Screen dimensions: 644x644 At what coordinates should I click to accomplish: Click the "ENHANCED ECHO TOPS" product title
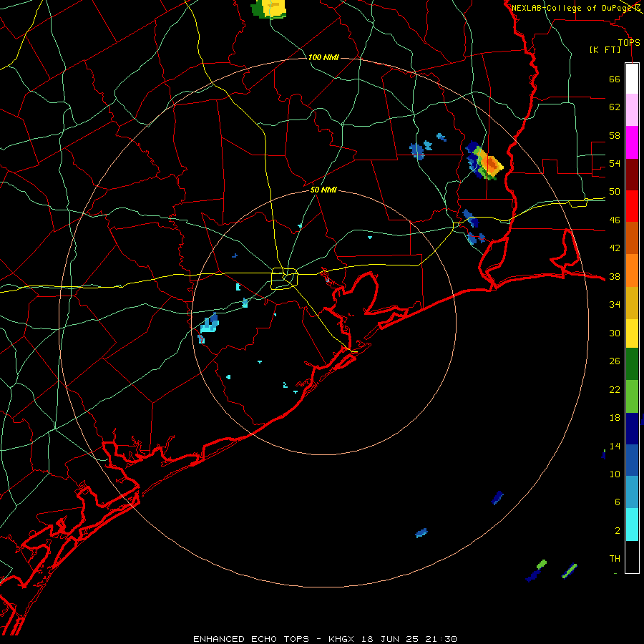251,639
